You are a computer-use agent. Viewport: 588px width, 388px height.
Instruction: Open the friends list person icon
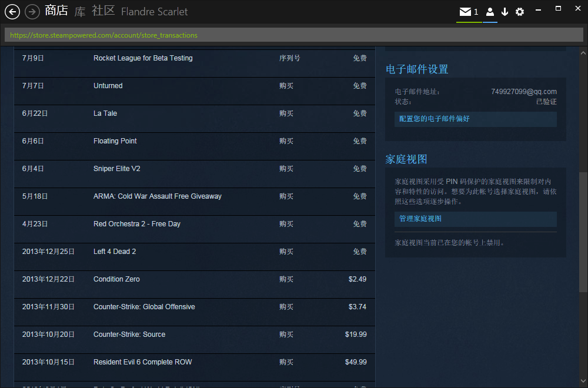click(490, 12)
